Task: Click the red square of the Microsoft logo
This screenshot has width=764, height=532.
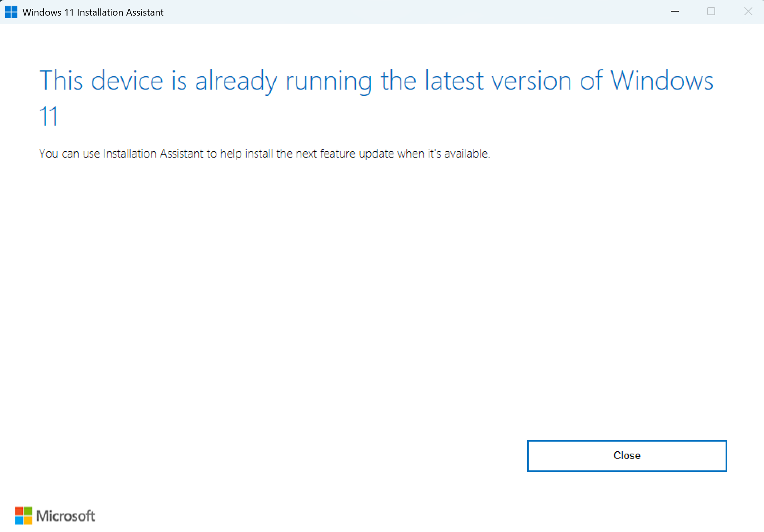Action: [x=19, y=511]
